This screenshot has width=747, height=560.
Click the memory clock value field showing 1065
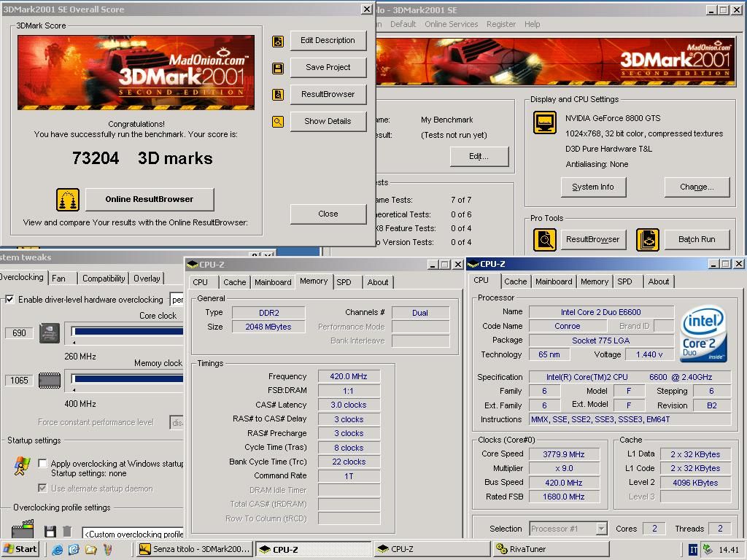point(19,380)
